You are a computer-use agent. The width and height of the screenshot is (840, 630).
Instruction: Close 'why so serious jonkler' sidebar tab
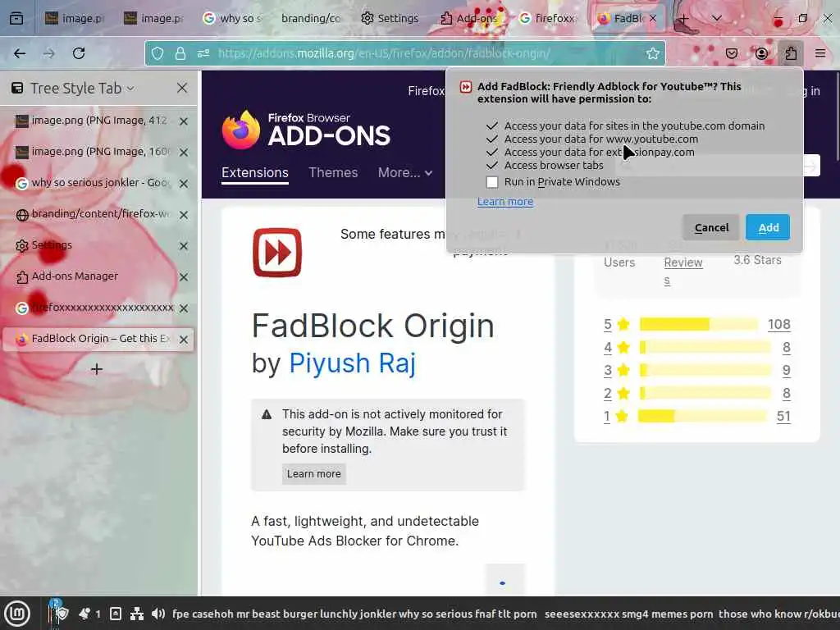point(183,184)
